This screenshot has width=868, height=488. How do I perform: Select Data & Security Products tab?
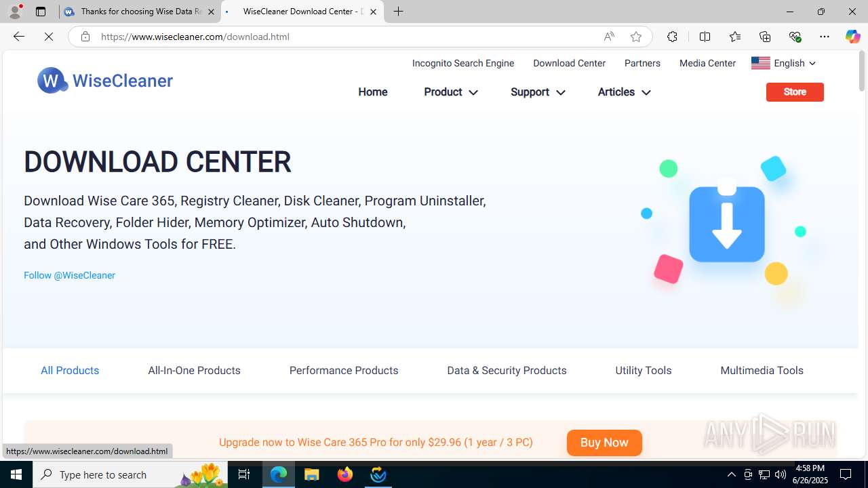[507, 370]
